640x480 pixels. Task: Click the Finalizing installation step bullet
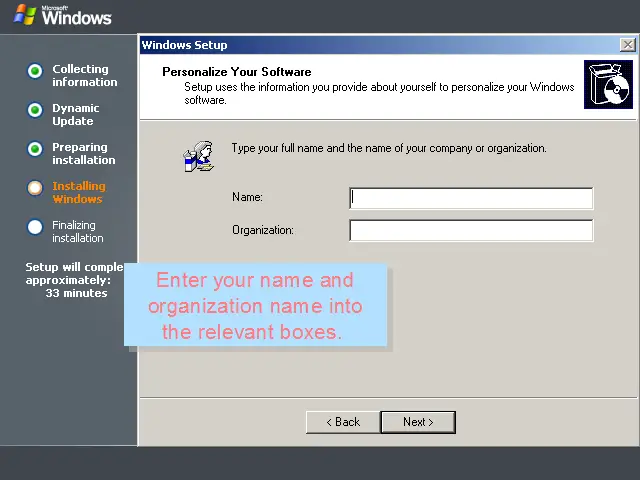pyautogui.click(x=35, y=227)
